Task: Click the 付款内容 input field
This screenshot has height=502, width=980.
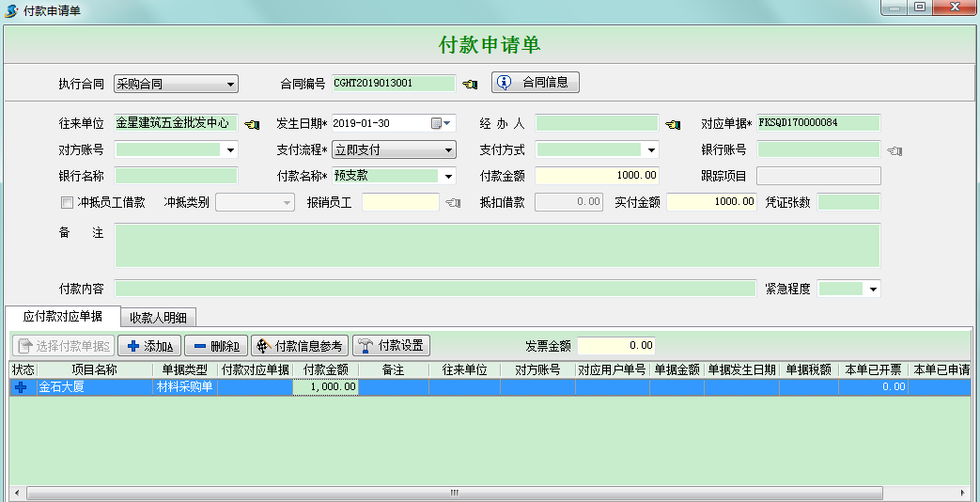Action: 435,289
